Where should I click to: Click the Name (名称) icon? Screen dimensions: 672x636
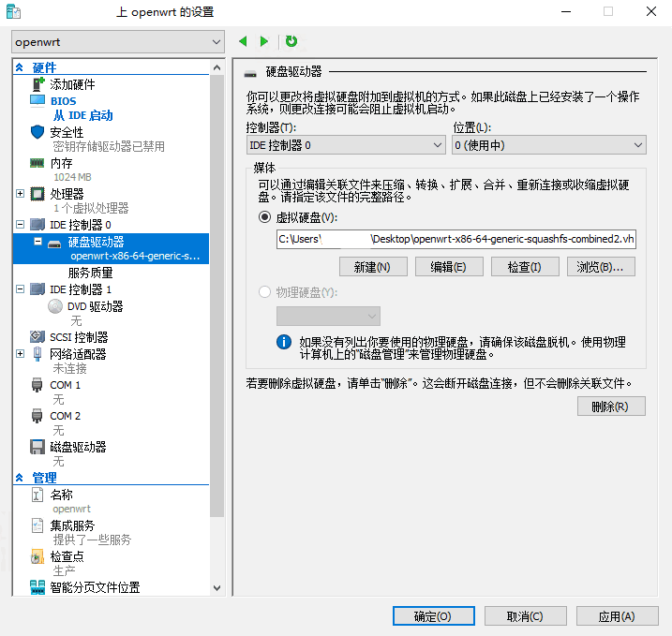point(37,495)
